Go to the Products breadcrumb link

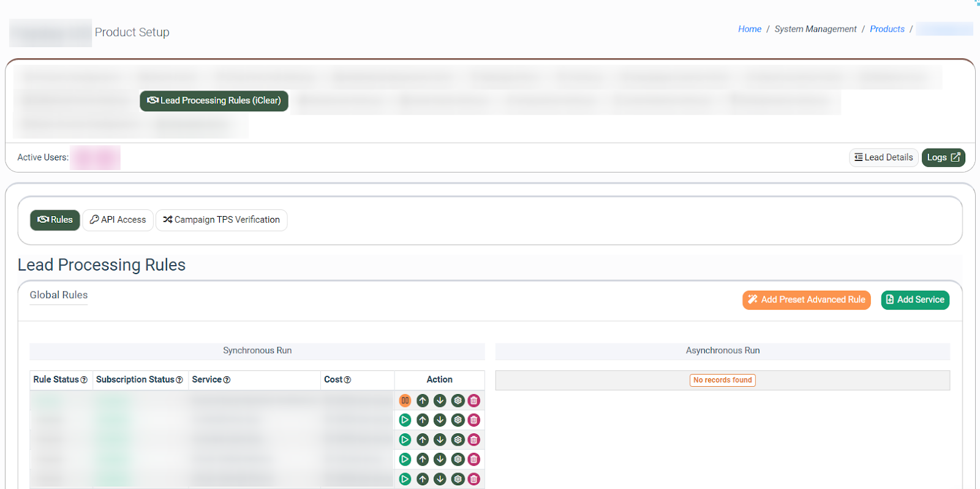[x=886, y=29]
